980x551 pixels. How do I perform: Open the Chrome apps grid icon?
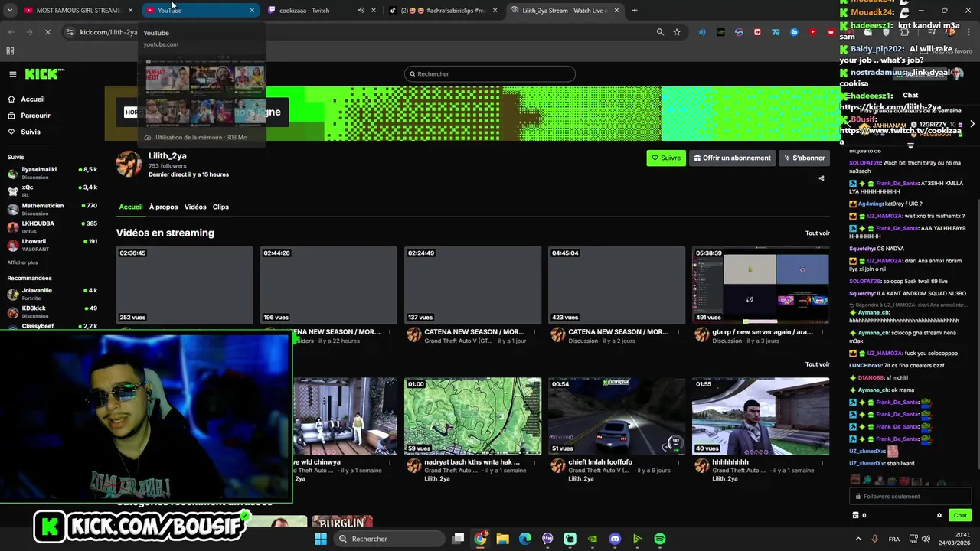pos(10,51)
